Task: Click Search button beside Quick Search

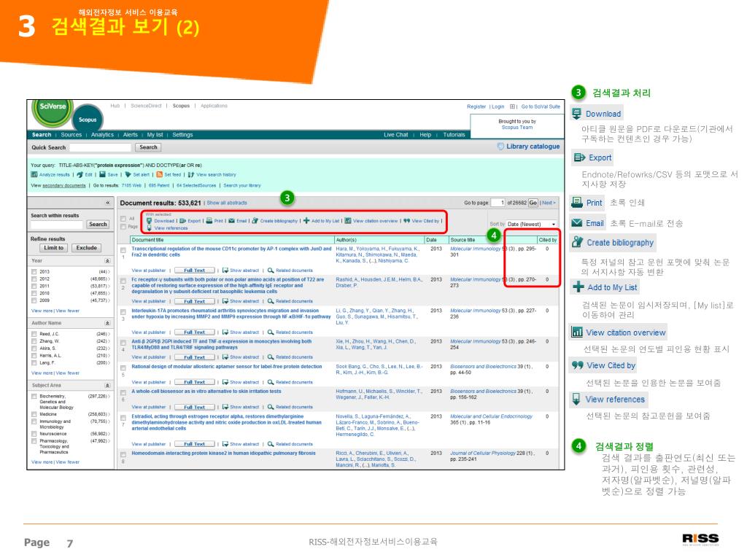Action: (x=148, y=147)
